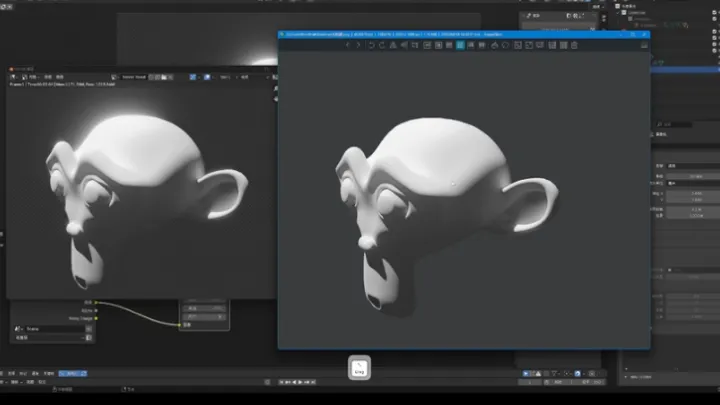Open view layer dropdown on Render Layers node
The height and width of the screenshot is (405, 720).
pos(50,338)
